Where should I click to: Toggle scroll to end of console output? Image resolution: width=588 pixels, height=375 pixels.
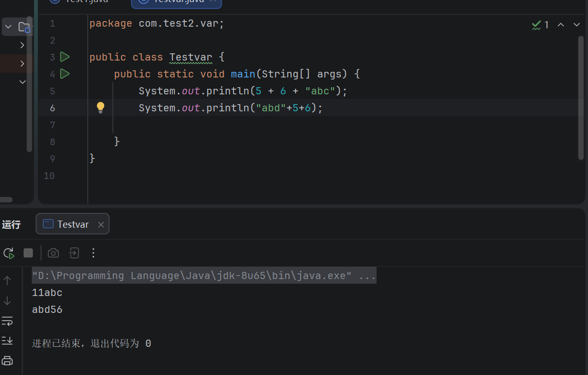click(x=7, y=341)
